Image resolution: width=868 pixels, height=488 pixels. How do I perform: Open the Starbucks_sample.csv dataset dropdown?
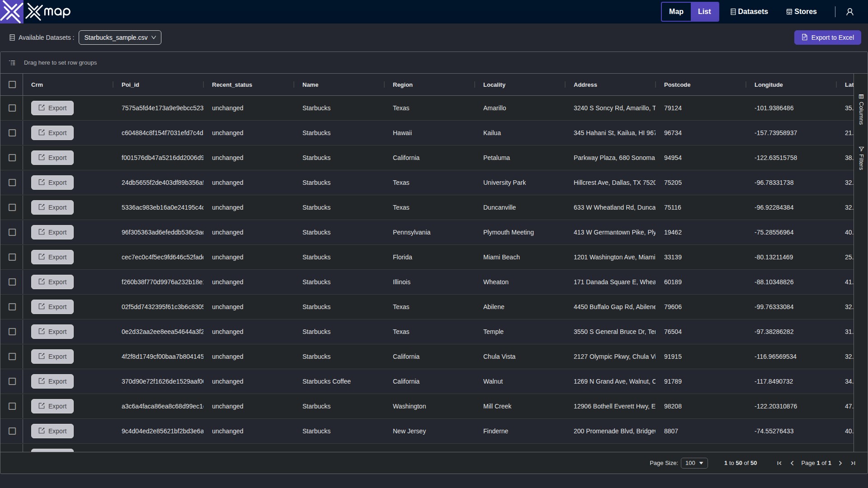pos(120,38)
